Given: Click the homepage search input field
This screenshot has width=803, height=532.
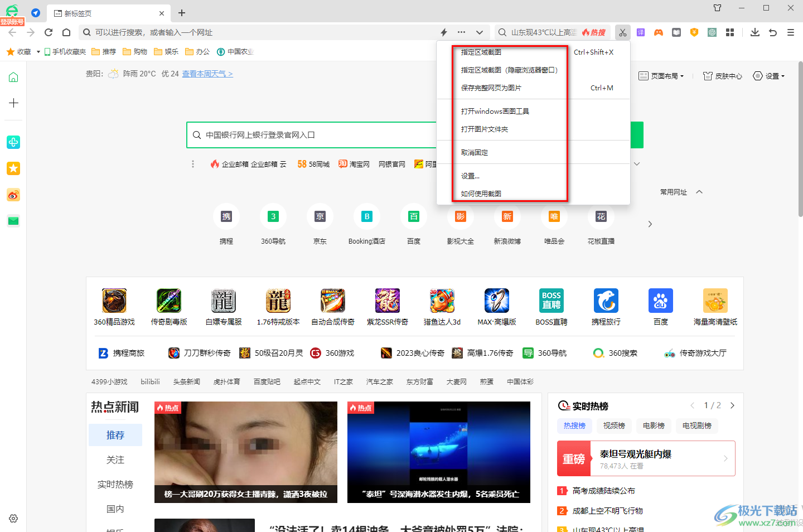Looking at the screenshot, I should click(312, 135).
